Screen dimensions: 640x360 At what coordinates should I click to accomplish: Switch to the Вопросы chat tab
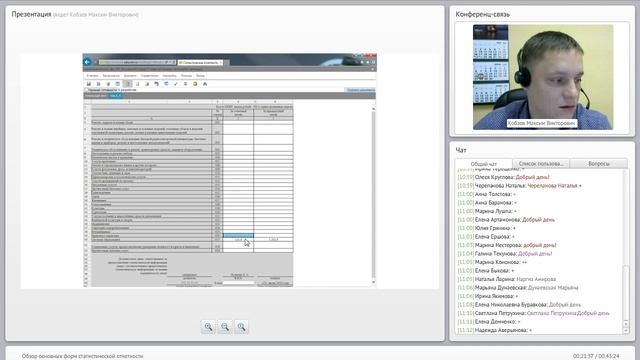(599, 164)
